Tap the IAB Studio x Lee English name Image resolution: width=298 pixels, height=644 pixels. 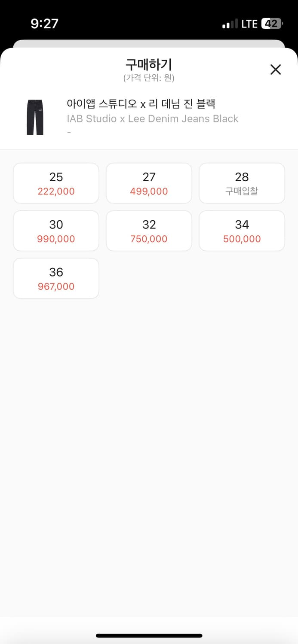(x=152, y=118)
